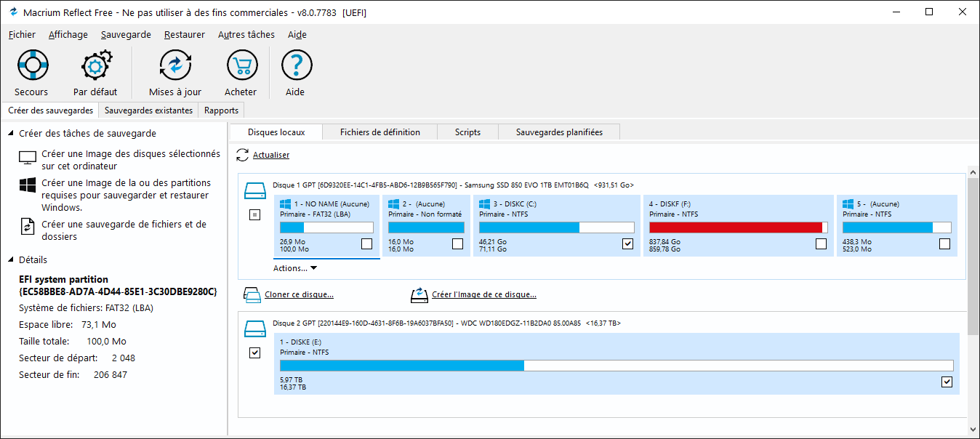Open the Scripts tab

tap(468, 132)
